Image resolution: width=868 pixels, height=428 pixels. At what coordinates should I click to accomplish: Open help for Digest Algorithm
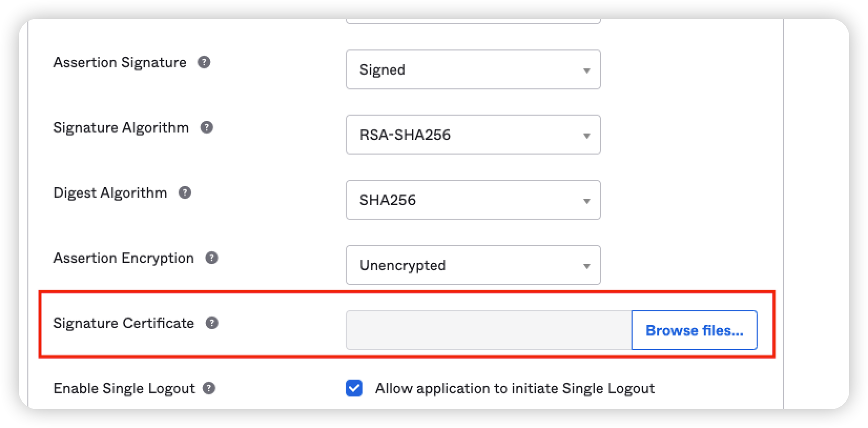[185, 193]
